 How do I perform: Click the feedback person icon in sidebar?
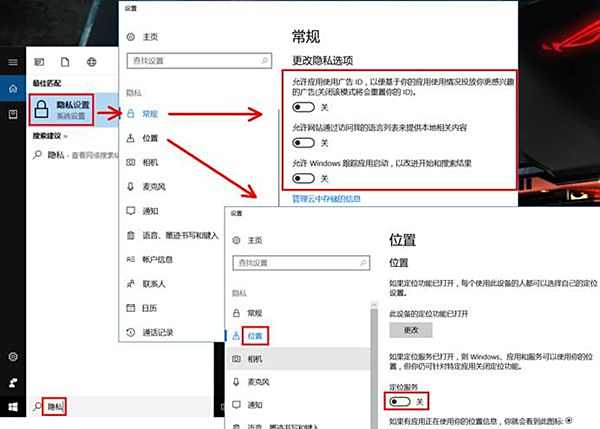pos(13,382)
